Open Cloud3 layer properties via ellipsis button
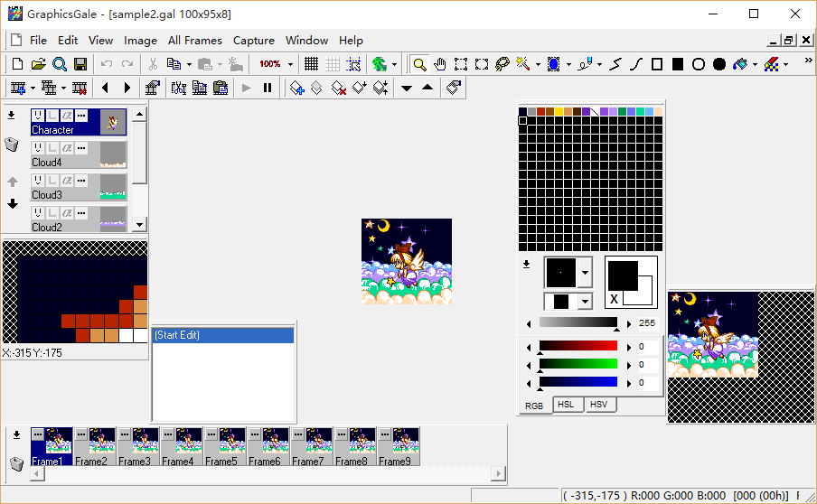The height and width of the screenshot is (504, 817). pyautogui.click(x=81, y=181)
